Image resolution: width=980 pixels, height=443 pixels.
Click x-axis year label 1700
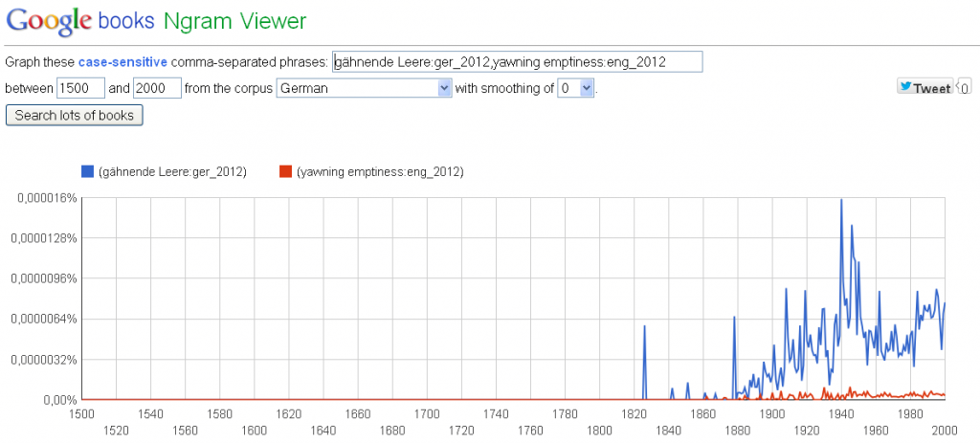(427, 413)
